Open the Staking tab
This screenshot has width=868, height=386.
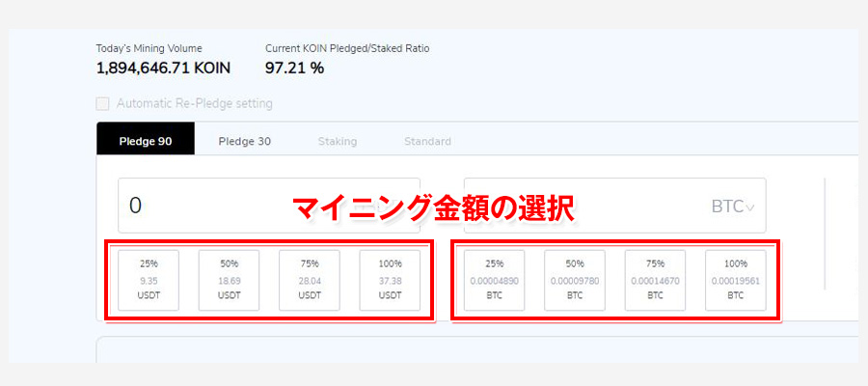338,141
